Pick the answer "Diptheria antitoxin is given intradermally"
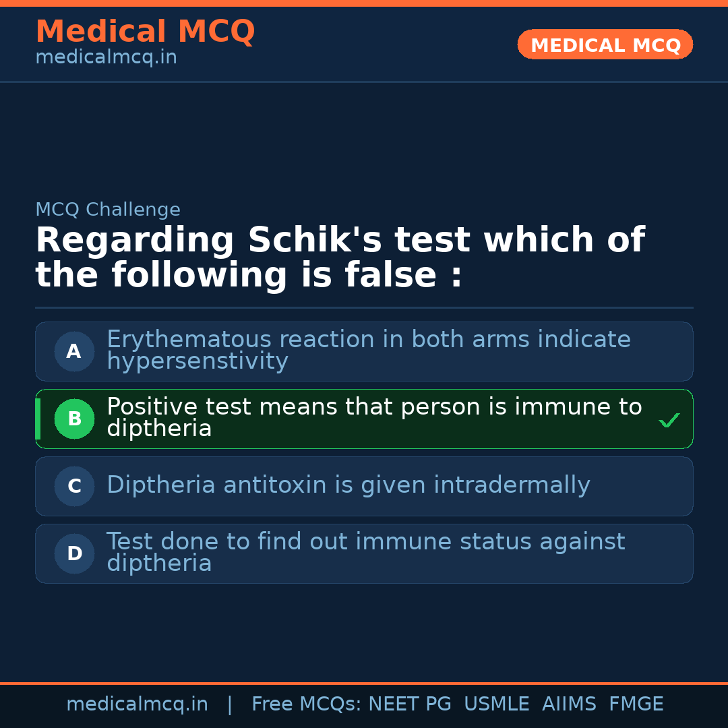The width and height of the screenshot is (728, 728). [348, 485]
